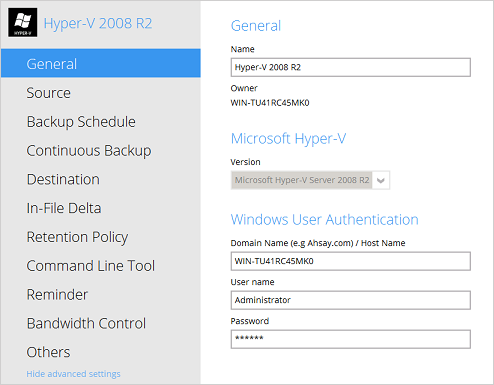Viewport: 494px width, 385px height.
Task: Switch to Continuous Backup
Action: [89, 151]
